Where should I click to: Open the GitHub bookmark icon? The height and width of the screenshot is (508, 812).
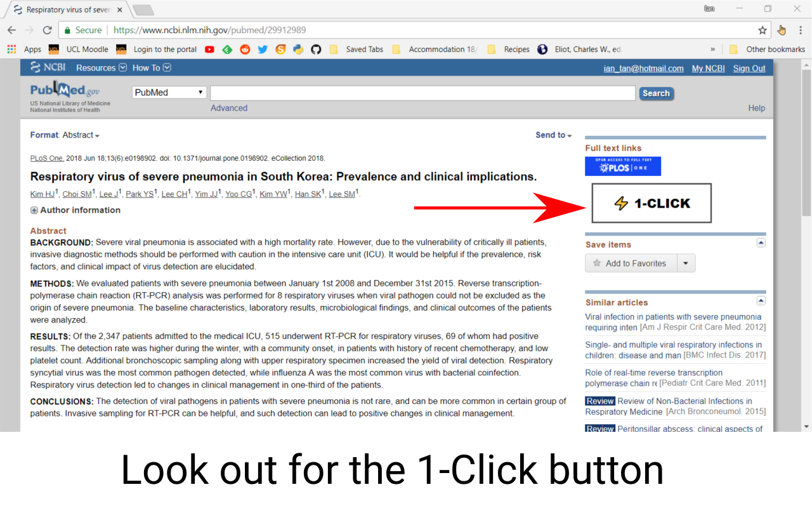pos(316,50)
